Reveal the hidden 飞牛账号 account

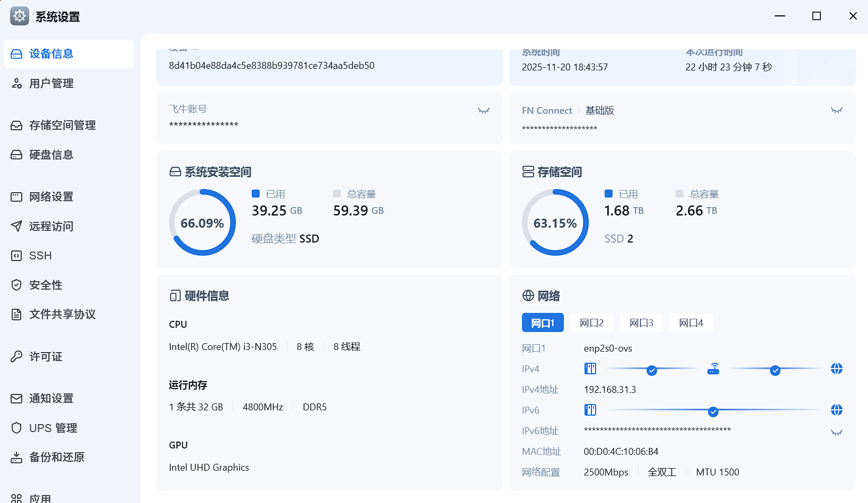point(484,111)
